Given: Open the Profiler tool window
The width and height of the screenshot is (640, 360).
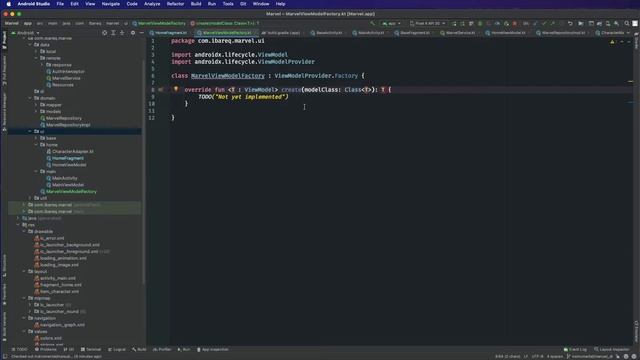Looking at the screenshot, I should pyautogui.click(x=162, y=349).
